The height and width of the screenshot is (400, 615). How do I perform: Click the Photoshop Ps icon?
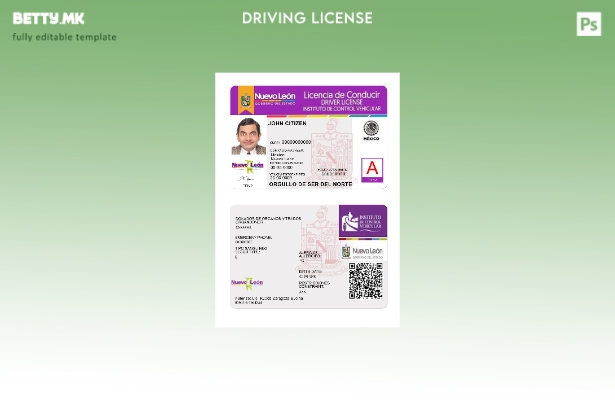tap(589, 24)
